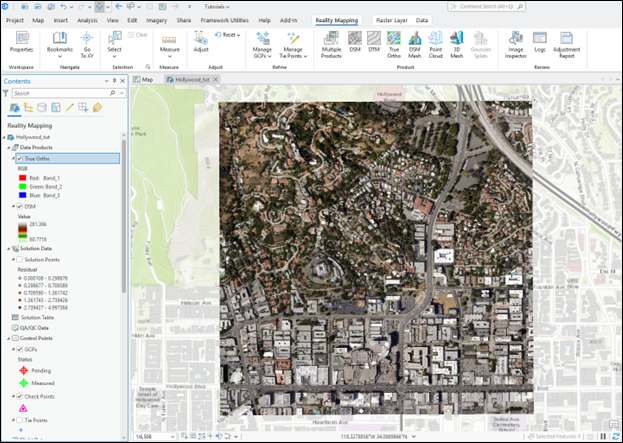Switch to List By Snapping view

tap(83, 107)
